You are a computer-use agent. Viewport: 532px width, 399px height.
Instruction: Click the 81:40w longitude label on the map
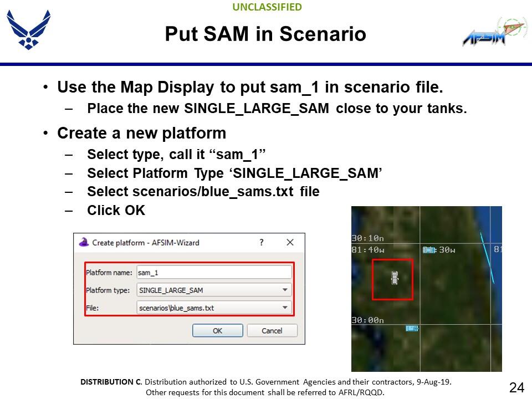point(368,250)
